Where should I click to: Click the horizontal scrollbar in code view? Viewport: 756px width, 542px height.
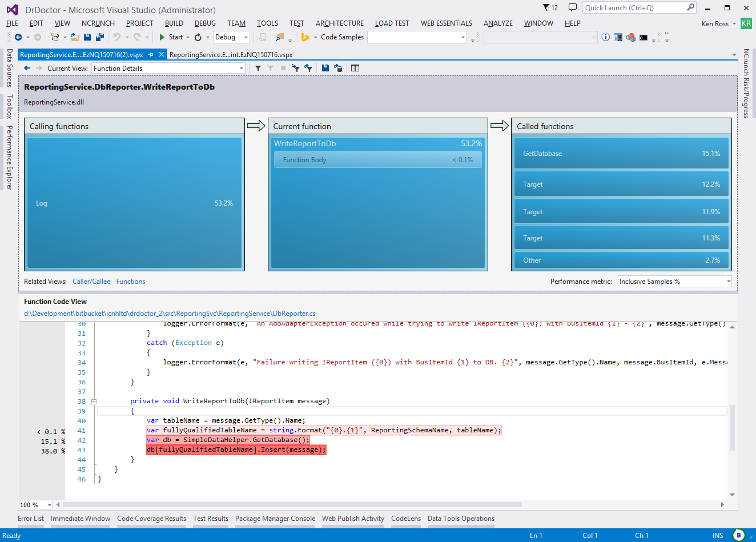pos(292,505)
